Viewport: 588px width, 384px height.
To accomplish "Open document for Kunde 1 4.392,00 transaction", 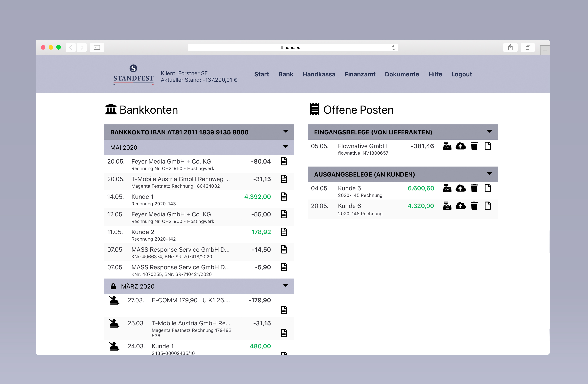I will [x=284, y=197].
